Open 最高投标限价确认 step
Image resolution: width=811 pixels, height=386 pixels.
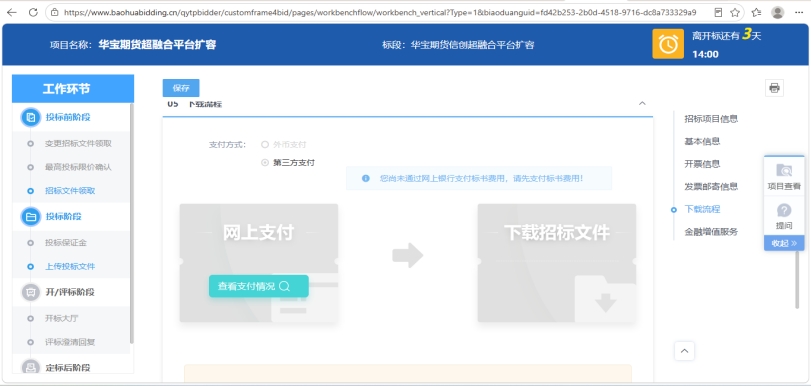[x=78, y=167]
